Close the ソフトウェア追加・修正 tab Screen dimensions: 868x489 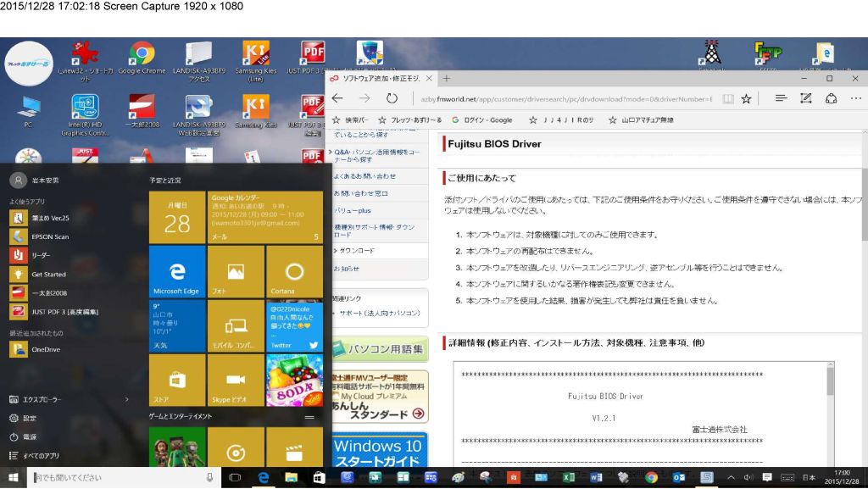(429, 79)
